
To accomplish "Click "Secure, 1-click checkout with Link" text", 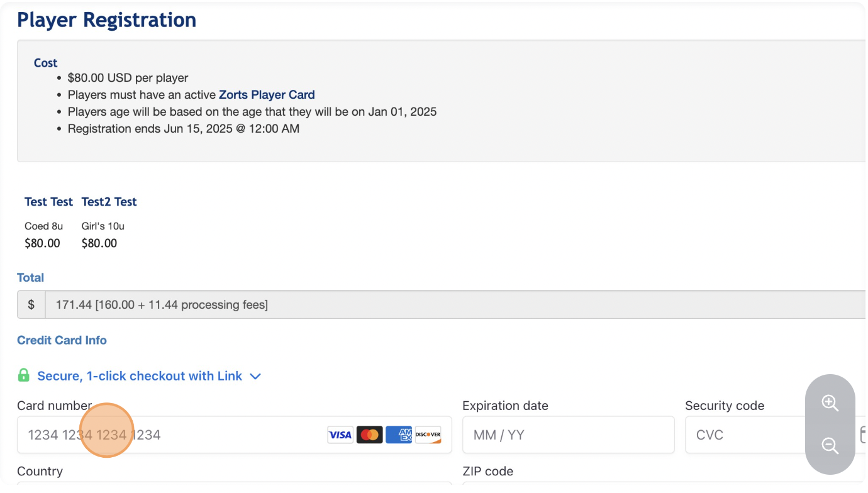I will click(x=140, y=376).
